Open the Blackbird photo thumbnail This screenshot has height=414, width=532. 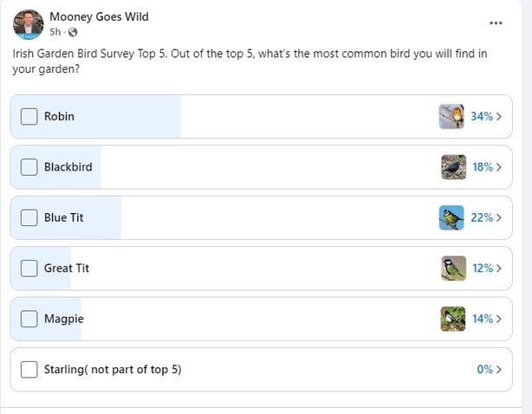click(x=452, y=166)
